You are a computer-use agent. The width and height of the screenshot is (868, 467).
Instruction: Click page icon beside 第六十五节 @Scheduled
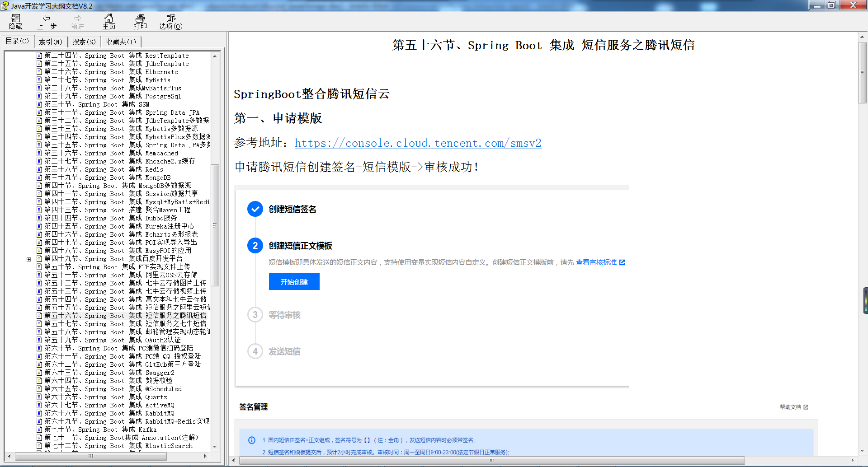pos(39,389)
